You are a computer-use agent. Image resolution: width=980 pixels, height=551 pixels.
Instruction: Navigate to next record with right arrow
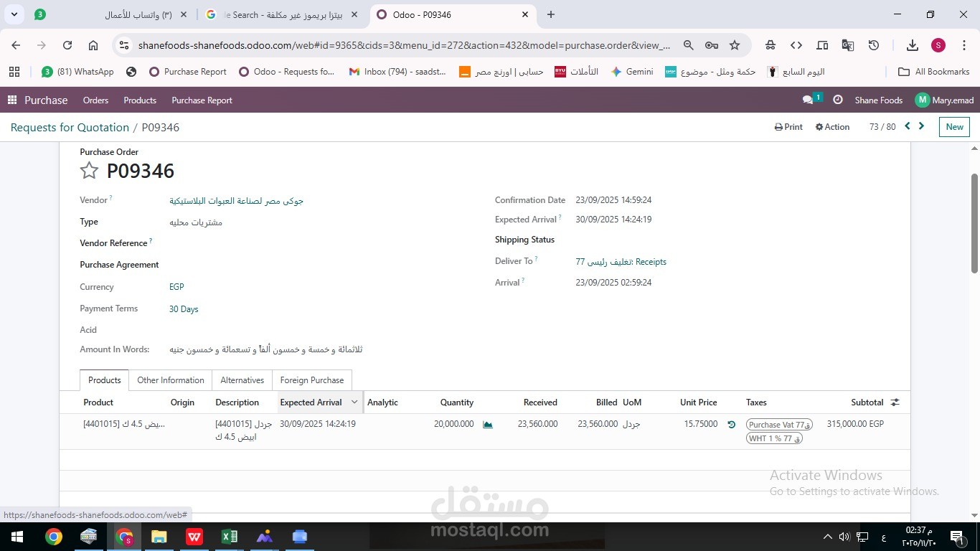pos(922,126)
